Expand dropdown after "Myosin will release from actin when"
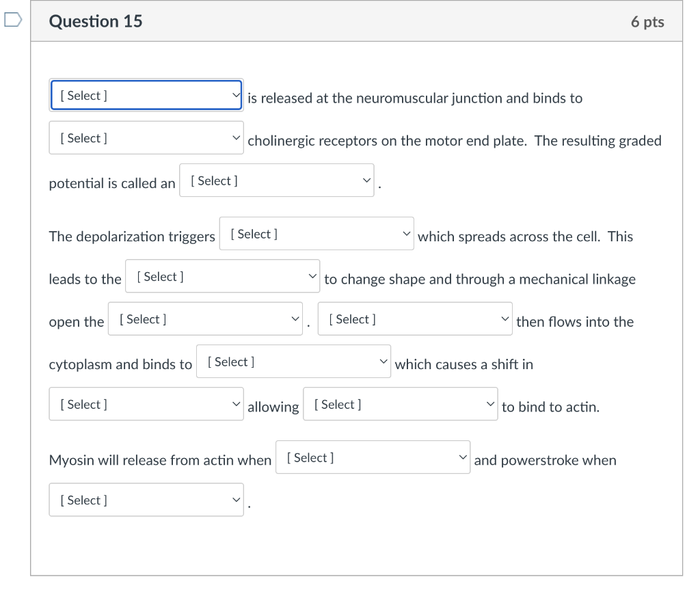Image resolution: width=700 pixels, height=592 pixels. (373, 458)
